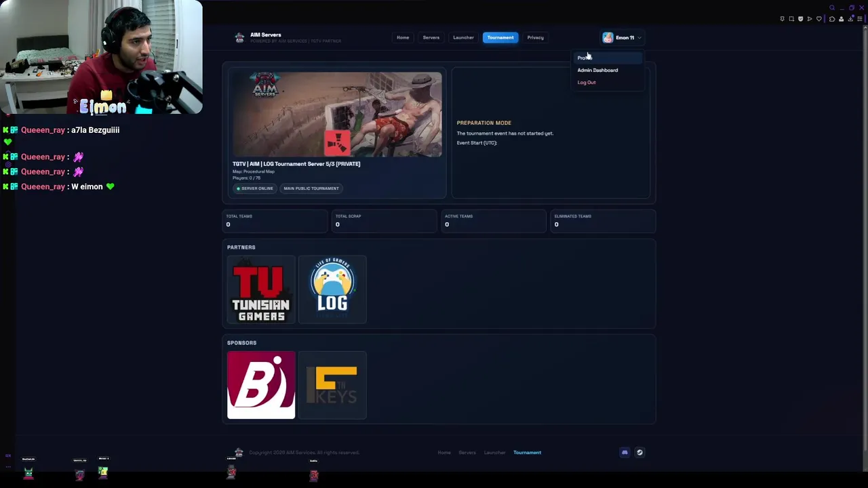The height and width of the screenshot is (488, 868).
Task: Expand the Emon account dropdown arrow
Action: (639, 38)
